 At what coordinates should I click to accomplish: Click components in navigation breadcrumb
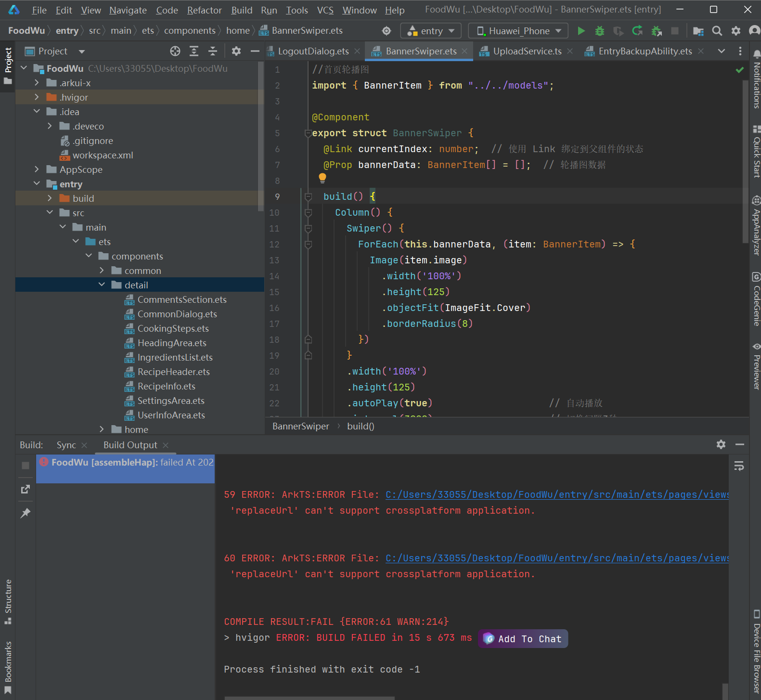[x=190, y=31]
